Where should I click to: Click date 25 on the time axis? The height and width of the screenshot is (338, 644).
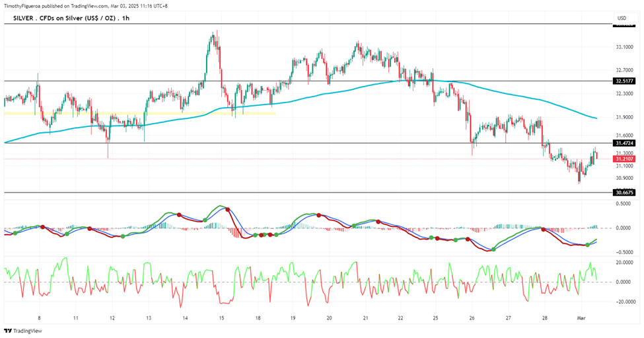[x=436, y=318]
